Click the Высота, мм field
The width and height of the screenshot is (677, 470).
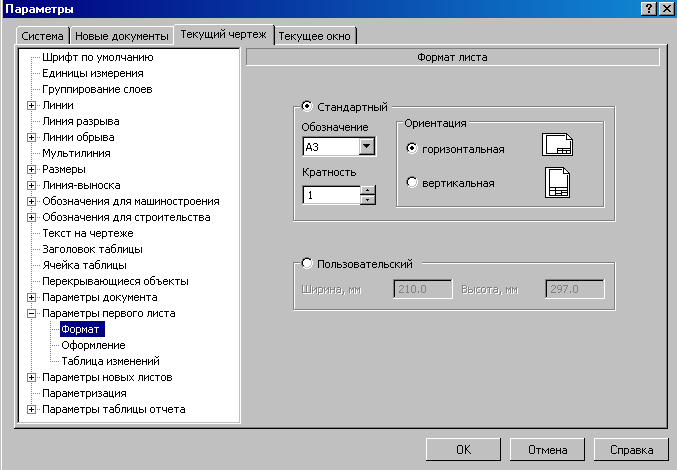point(575,289)
